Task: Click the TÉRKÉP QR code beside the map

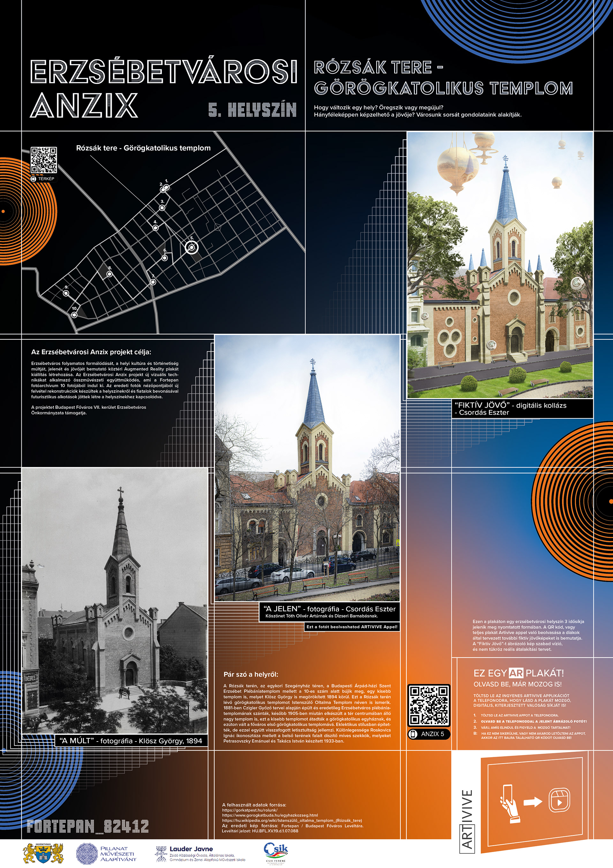Action: click(x=43, y=160)
